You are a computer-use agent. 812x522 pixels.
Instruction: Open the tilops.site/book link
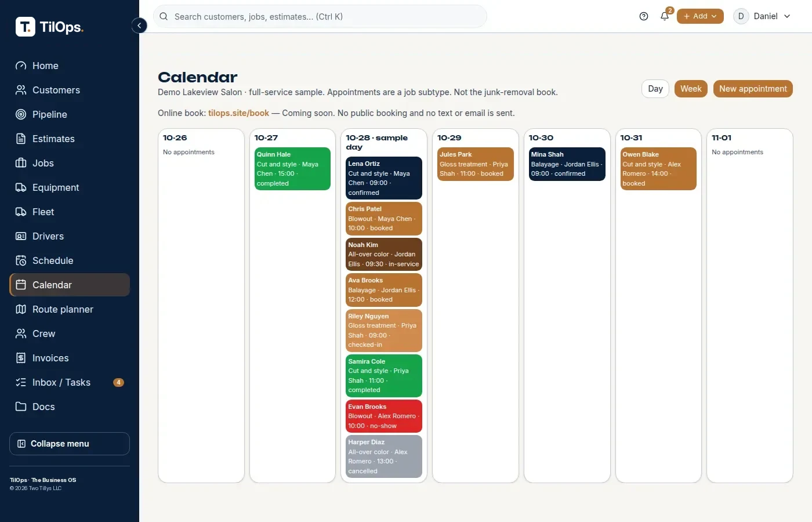coord(238,113)
